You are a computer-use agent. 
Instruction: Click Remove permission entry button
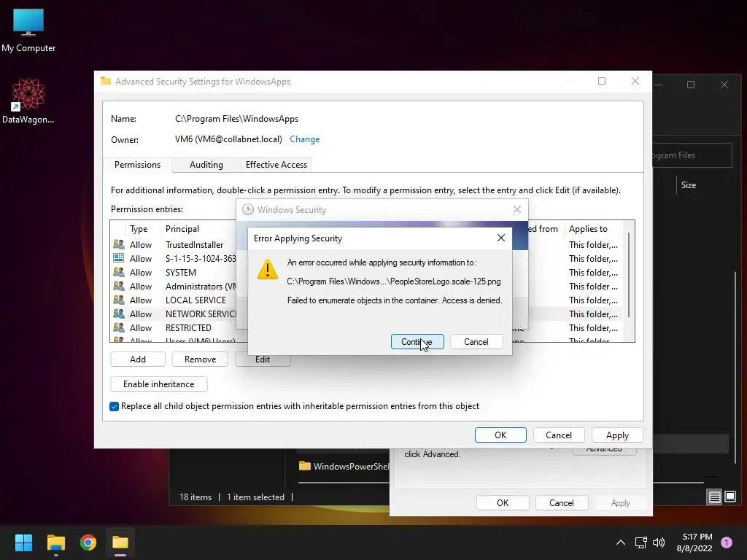[200, 359]
